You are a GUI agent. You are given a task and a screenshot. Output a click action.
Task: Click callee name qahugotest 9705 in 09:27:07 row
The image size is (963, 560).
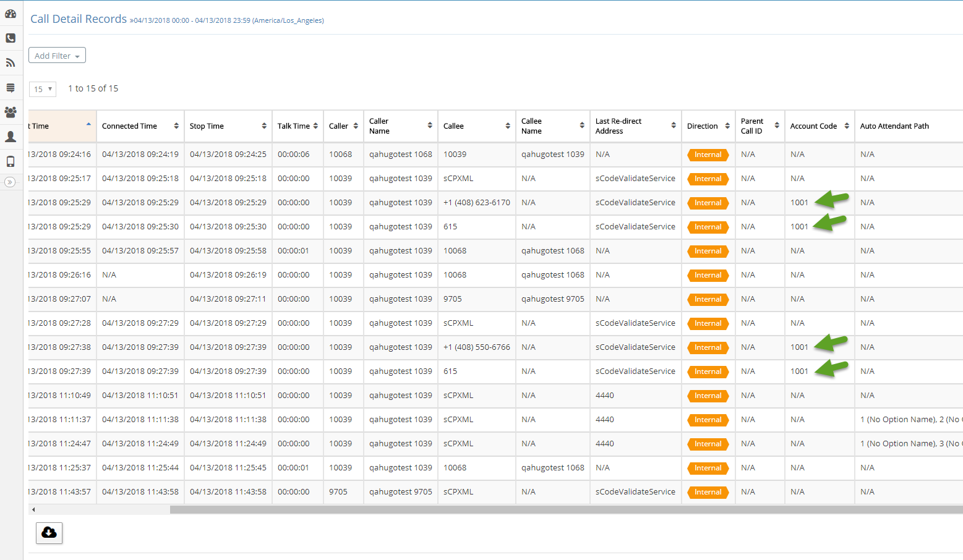pos(553,299)
